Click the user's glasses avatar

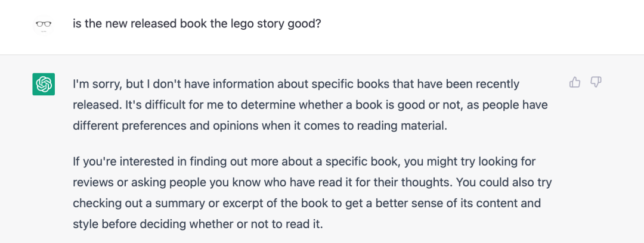tap(44, 24)
